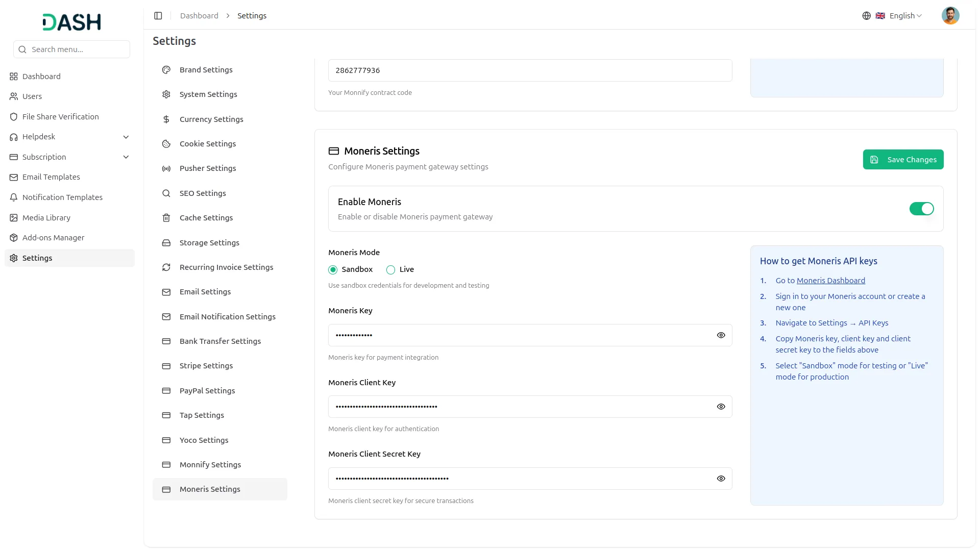This screenshot has width=980, height=551.
Task: Click the SEO Settings magnifier icon
Action: (166, 193)
